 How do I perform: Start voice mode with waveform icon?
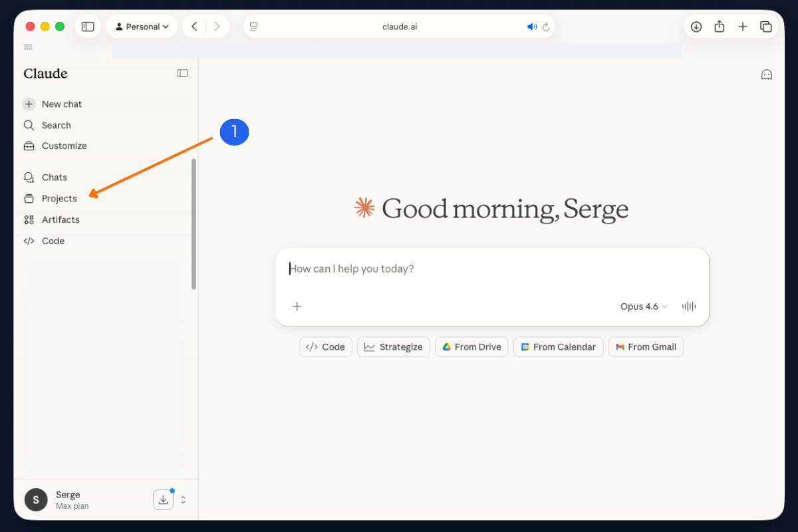point(689,307)
